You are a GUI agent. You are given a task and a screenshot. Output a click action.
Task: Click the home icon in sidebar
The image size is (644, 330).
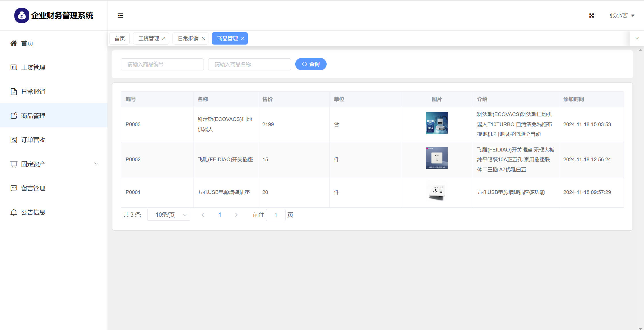[x=14, y=43]
